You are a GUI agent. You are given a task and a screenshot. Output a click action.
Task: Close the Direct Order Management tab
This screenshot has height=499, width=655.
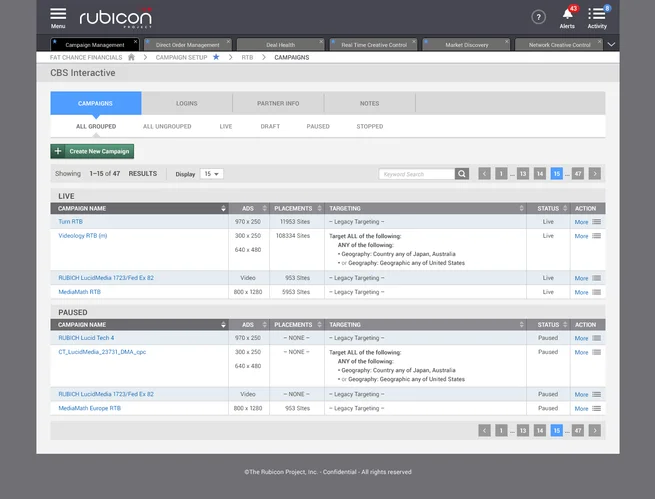coord(228,42)
